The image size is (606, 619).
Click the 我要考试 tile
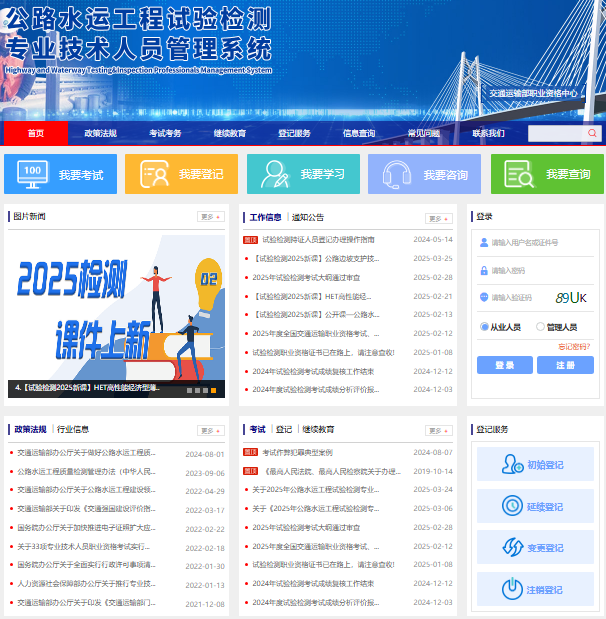click(60, 174)
